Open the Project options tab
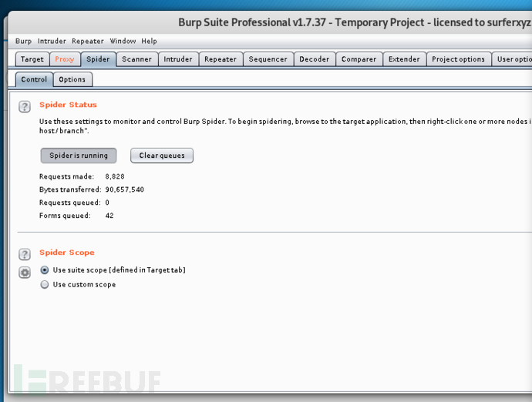This screenshot has width=532, height=402. tap(459, 59)
